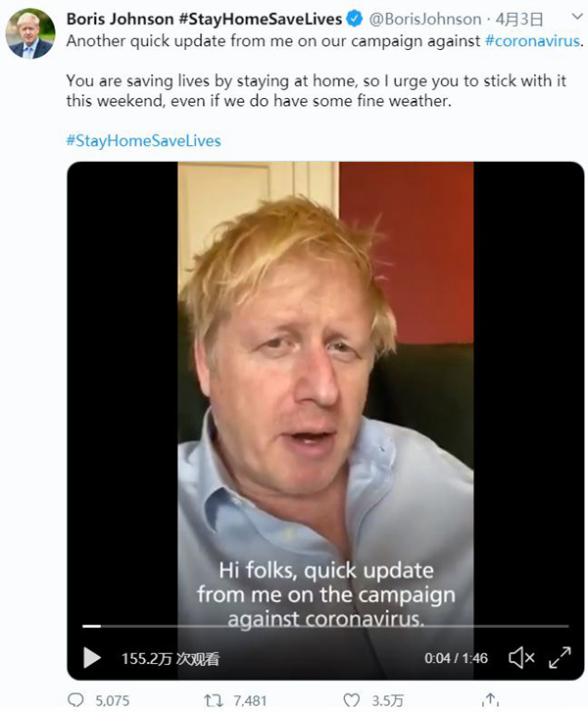Open the share icon below the tweet

coord(490,700)
